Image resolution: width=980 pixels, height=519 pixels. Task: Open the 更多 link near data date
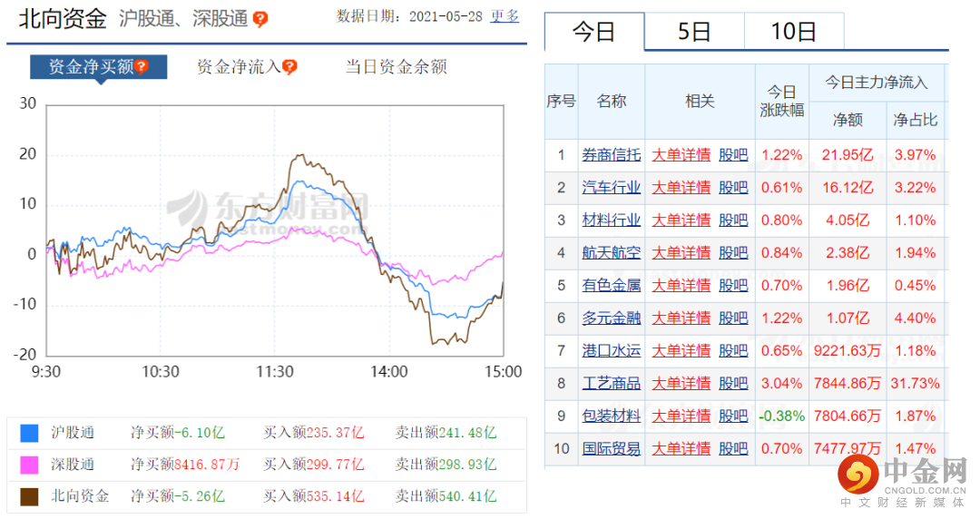click(x=505, y=16)
